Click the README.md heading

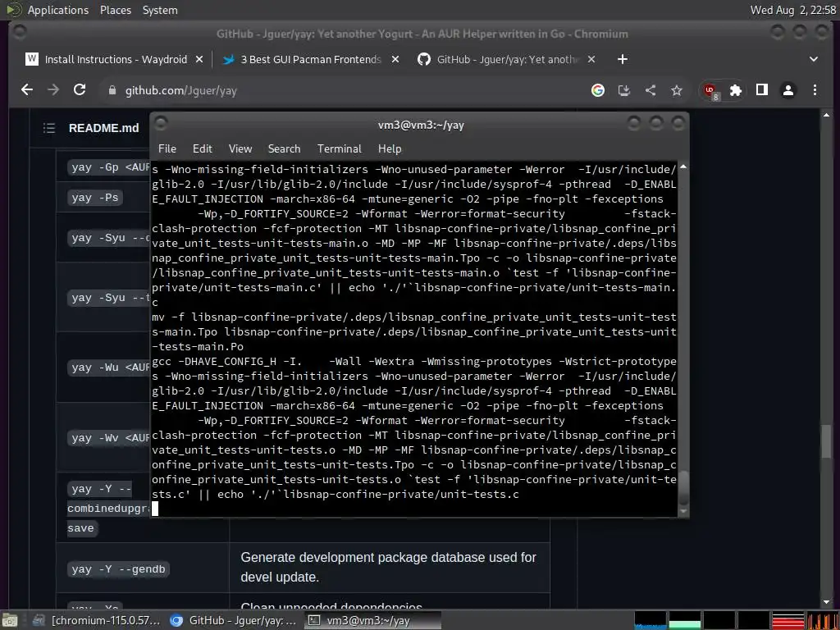coord(103,128)
